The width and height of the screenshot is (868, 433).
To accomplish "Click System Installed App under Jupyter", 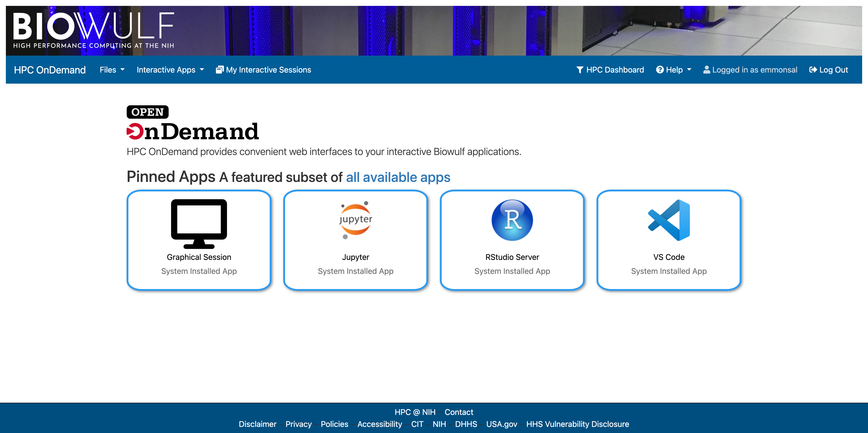I will 356,271.
